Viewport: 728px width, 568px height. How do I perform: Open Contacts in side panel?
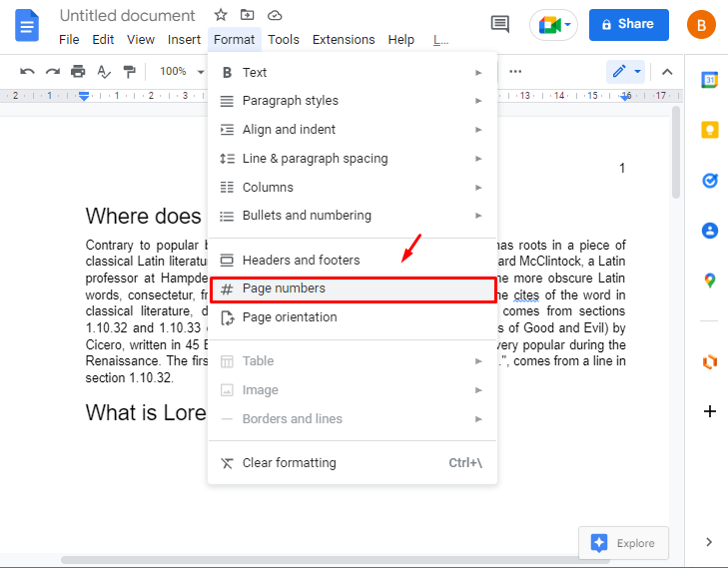point(709,231)
